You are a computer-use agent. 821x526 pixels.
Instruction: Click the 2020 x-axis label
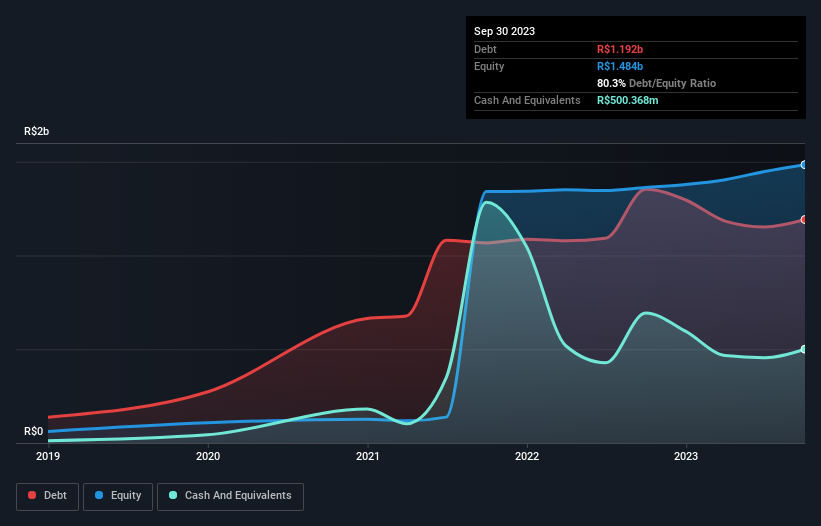click(208, 456)
